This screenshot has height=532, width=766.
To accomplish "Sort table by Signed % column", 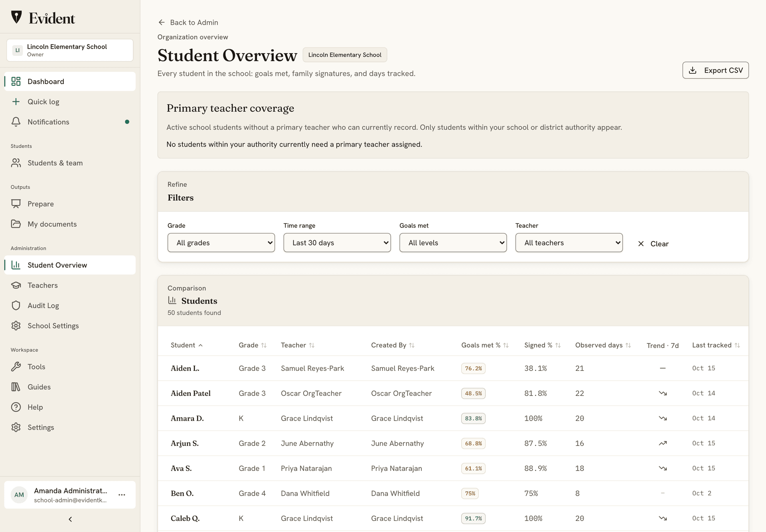I will [542, 345].
